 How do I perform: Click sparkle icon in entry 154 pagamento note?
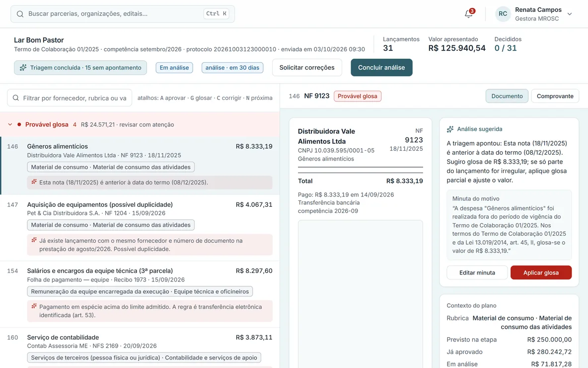click(34, 306)
